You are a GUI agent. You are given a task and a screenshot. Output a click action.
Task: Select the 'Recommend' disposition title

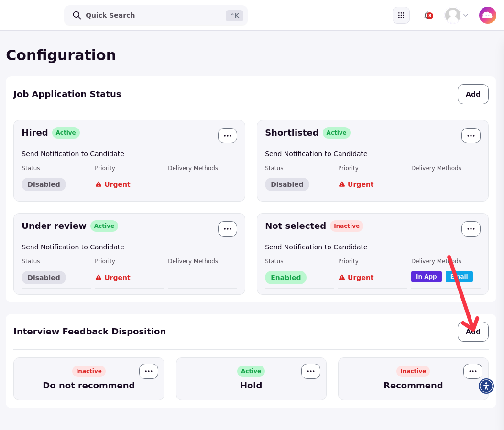[413, 386]
